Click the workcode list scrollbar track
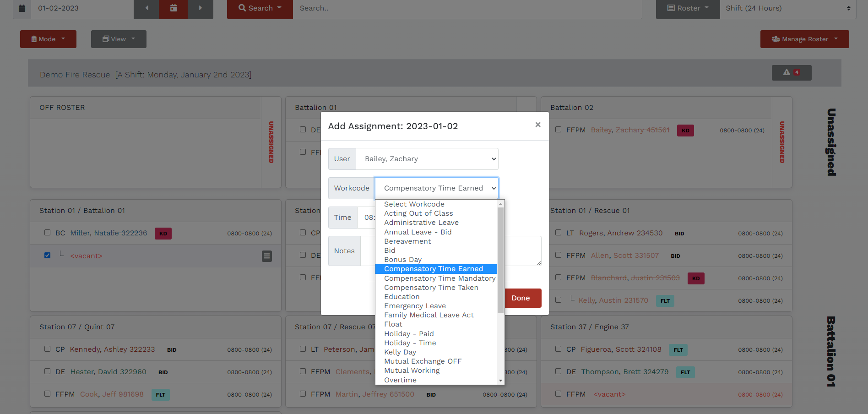868x414 pixels. [500, 343]
